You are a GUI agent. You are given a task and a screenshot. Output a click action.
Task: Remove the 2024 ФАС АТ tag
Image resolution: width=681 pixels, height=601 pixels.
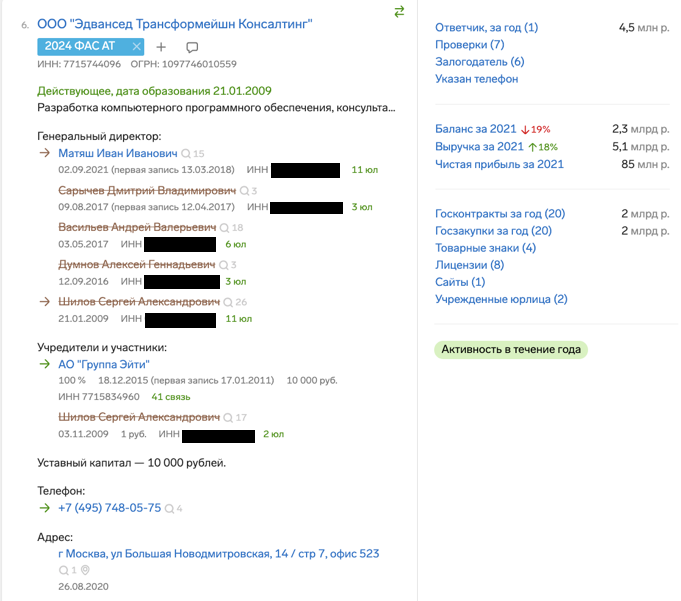click(x=136, y=46)
